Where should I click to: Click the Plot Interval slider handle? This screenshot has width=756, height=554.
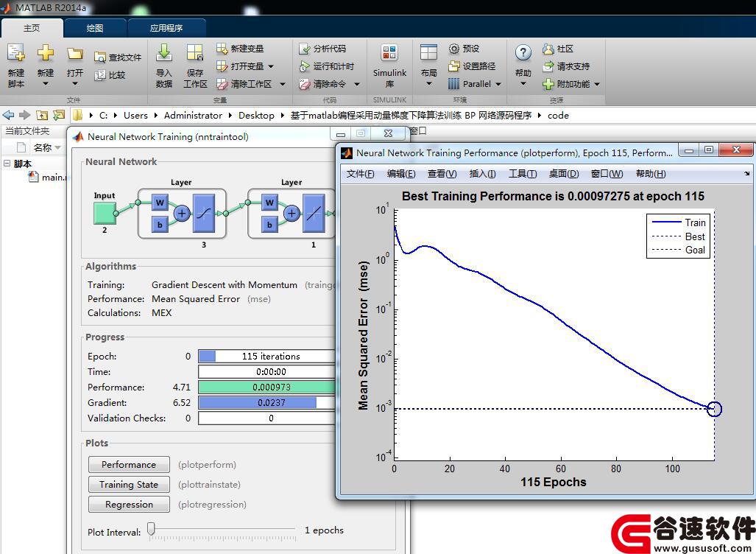[152, 528]
